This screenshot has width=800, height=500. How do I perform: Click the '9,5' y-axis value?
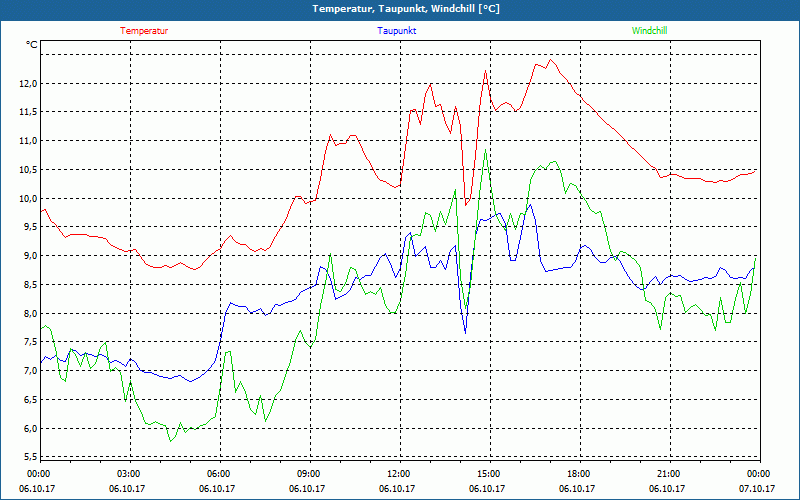coord(29,227)
